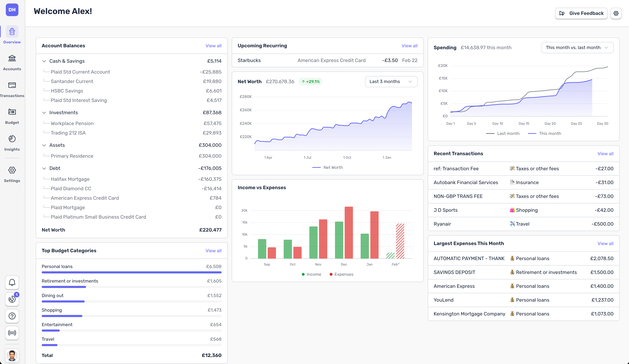Viewport: 629px width, 364px height.
Task: Collapse the Debt account group
Action: (44, 168)
